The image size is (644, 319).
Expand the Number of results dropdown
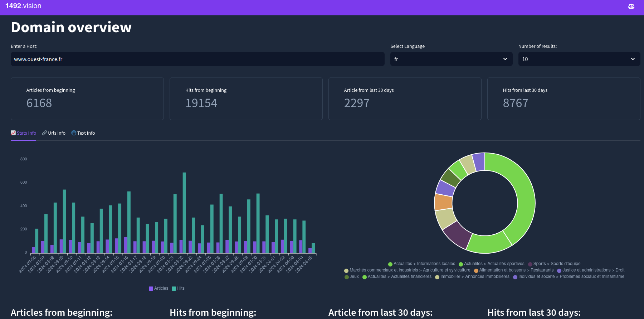pyautogui.click(x=579, y=59)
